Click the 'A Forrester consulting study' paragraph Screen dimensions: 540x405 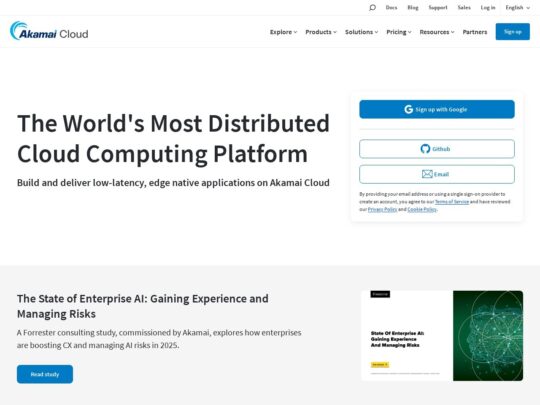pyautogui.click(x=159, y=339)
